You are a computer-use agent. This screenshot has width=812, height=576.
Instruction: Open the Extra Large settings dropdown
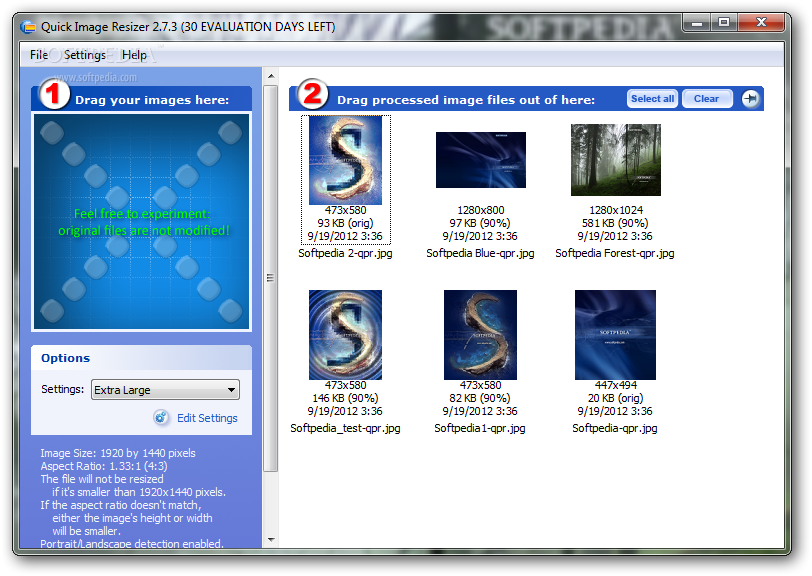165,390
